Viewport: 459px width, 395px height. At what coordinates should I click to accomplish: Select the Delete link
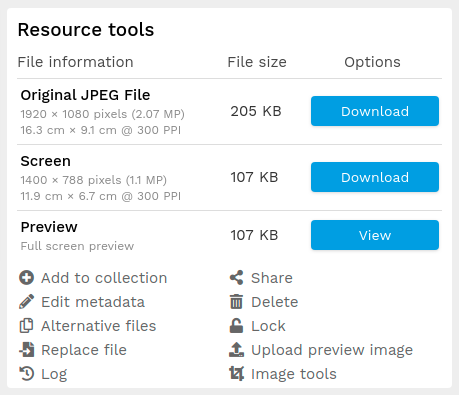tap(275, 302)
